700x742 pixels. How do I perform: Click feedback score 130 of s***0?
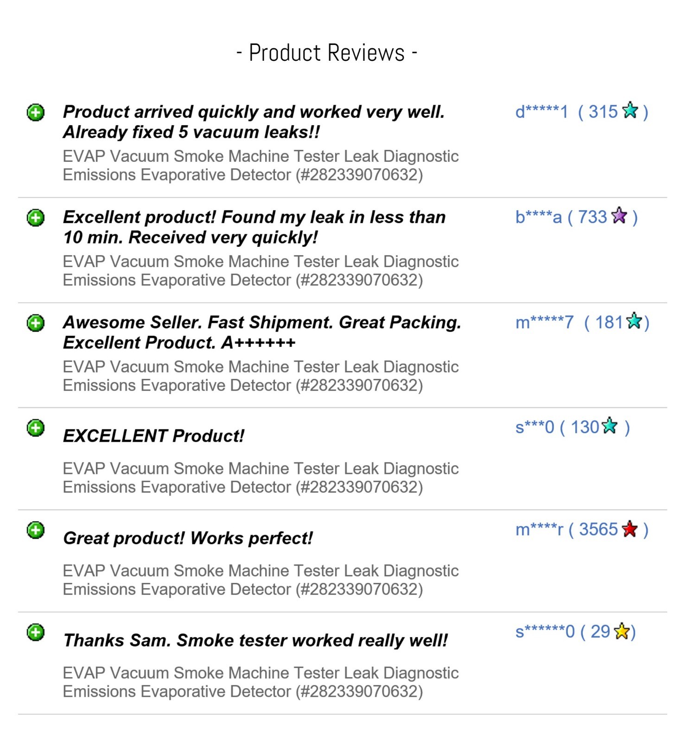tap(585, 427)
